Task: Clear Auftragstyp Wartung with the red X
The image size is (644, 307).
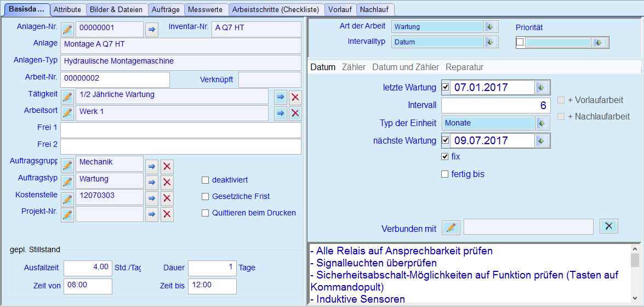Action: (167, 182)
